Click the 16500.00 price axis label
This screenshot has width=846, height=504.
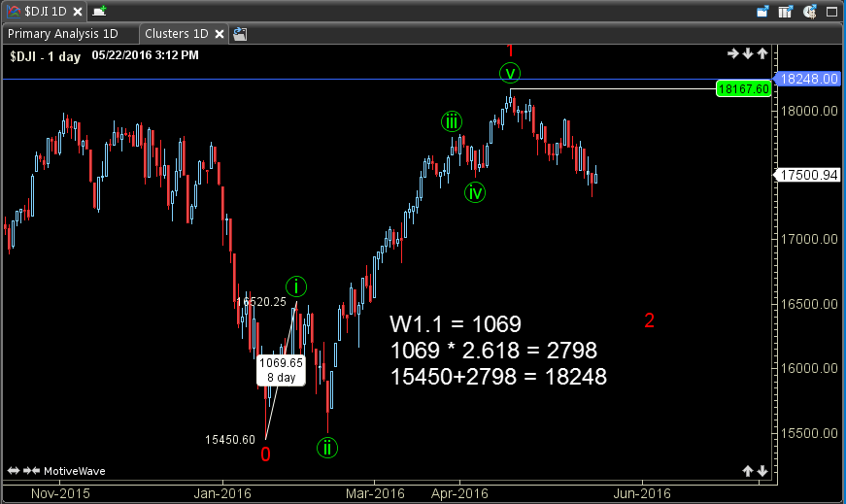pyautogui.click(x=809, y=304)
